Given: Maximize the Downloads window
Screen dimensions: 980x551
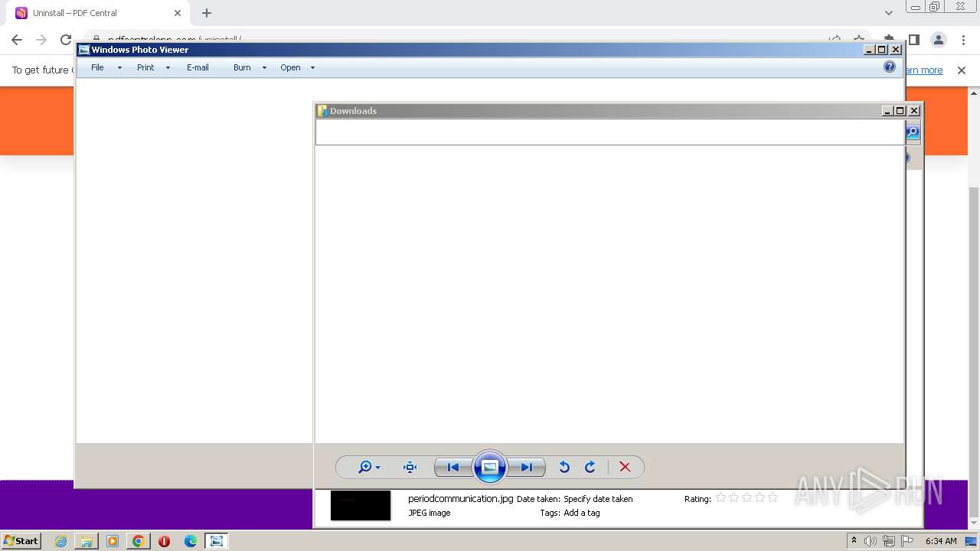Looking at the screenshot, I should click(x=900, y=111).
